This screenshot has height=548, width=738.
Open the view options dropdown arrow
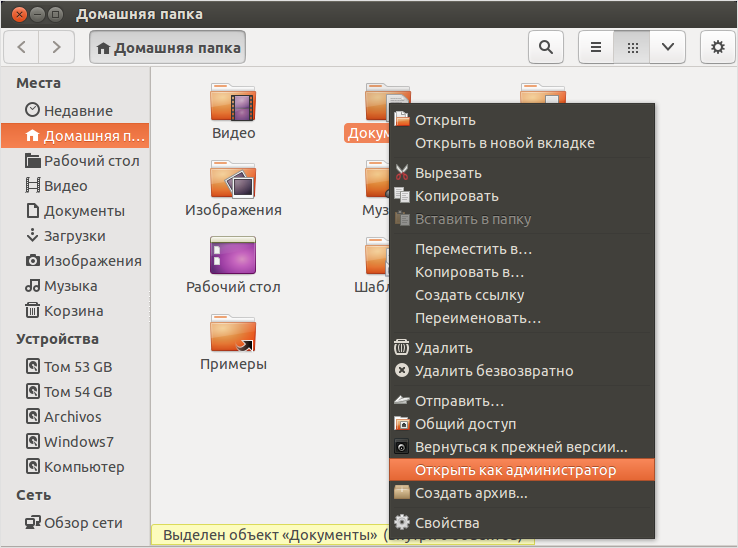click(667, 47)
